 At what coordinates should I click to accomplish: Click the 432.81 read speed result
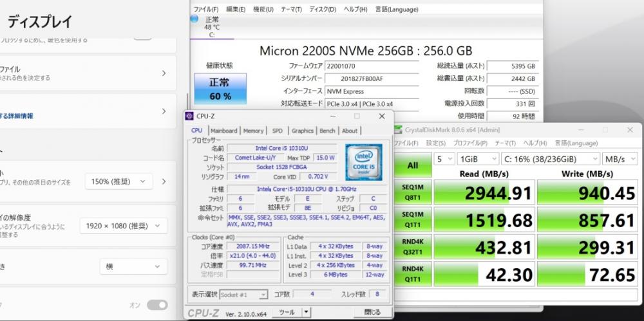point(485,247)
